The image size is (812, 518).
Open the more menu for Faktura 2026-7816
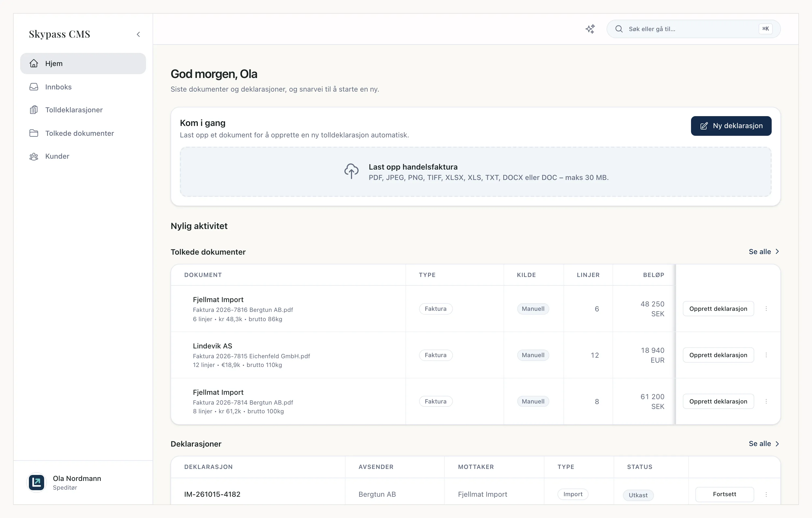pos(766,309)
